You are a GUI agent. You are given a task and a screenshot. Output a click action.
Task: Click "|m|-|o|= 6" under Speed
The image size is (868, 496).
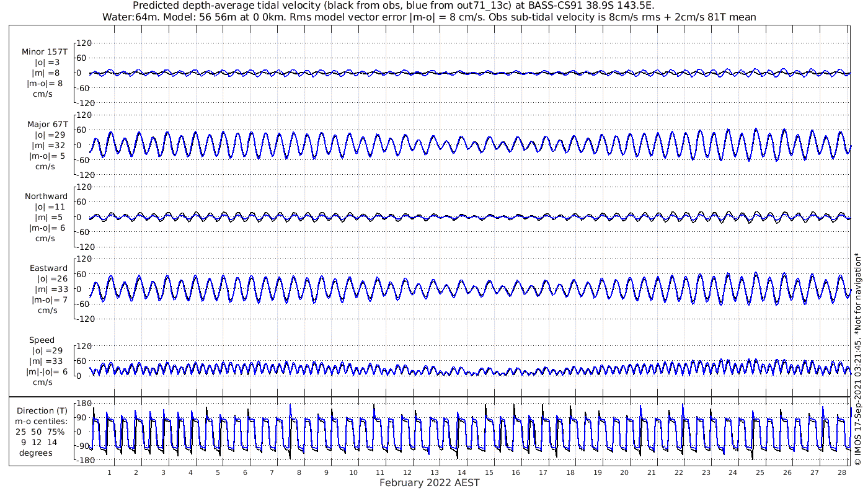(46, 371)
